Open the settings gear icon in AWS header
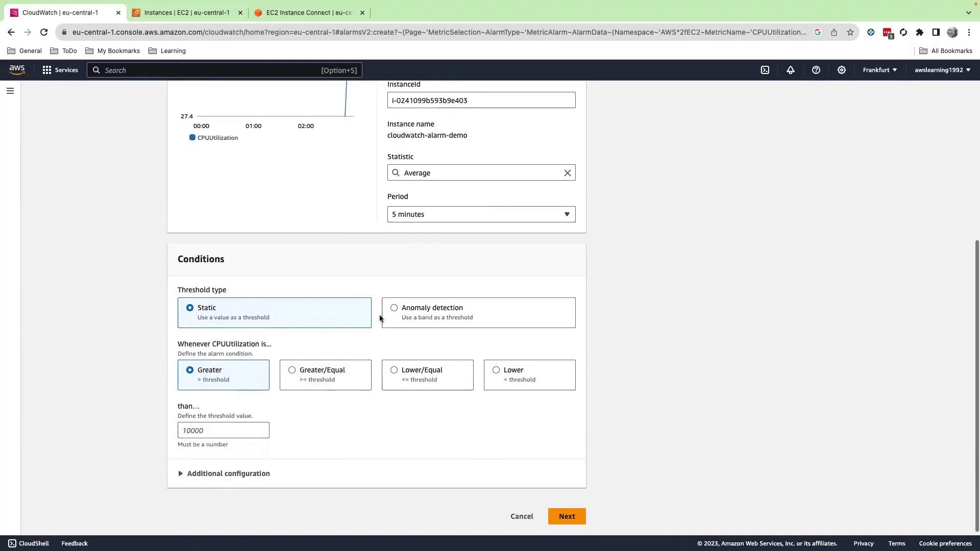 841,70
